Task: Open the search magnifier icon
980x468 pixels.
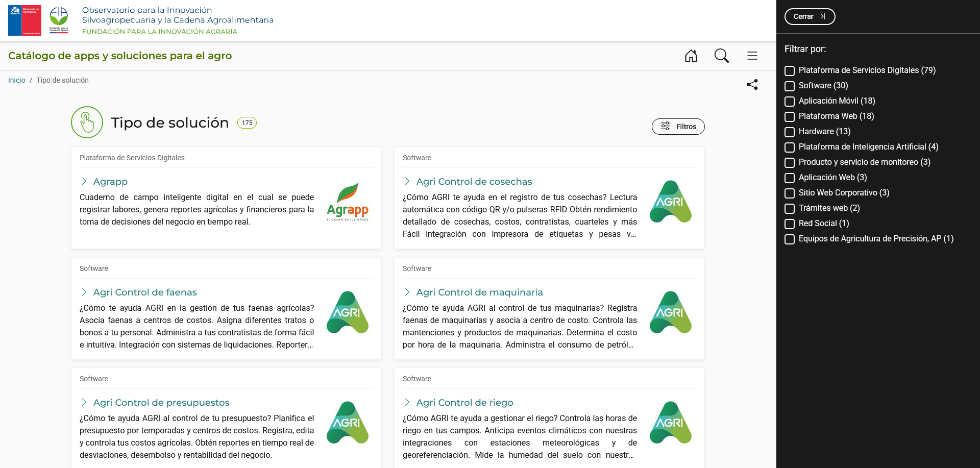Action: [722, 56]
